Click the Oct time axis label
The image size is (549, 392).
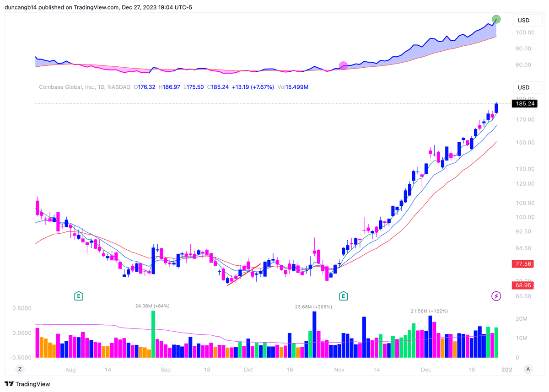tap(248, 369)
